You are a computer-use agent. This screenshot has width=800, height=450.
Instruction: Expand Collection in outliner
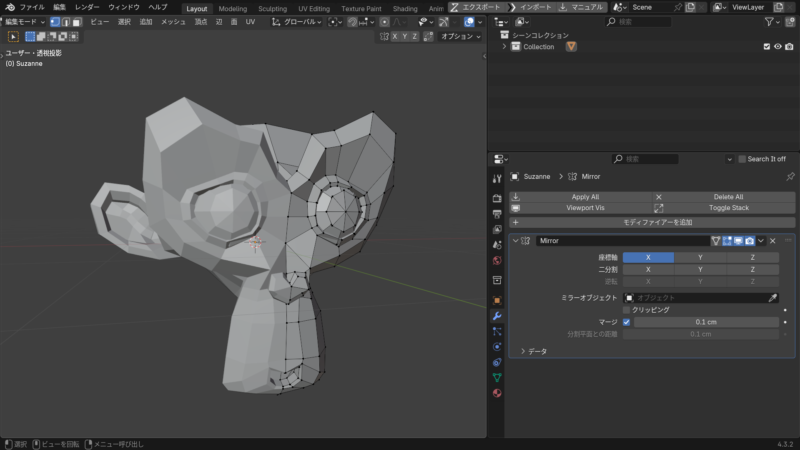coord(504,47)
